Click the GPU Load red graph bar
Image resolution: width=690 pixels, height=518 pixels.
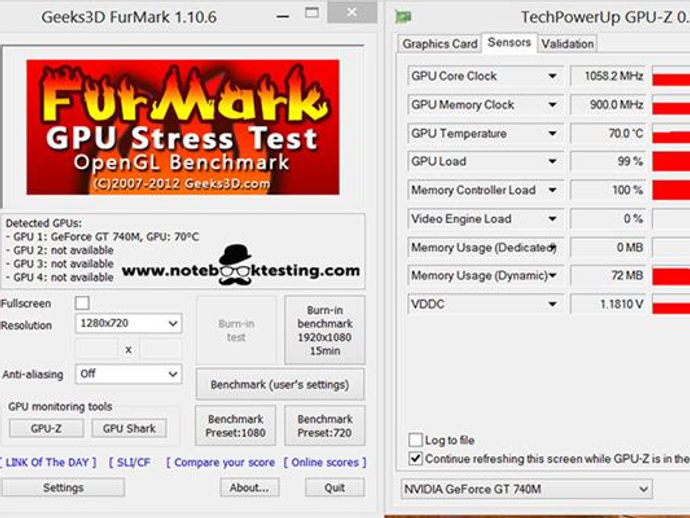[671, 162]
